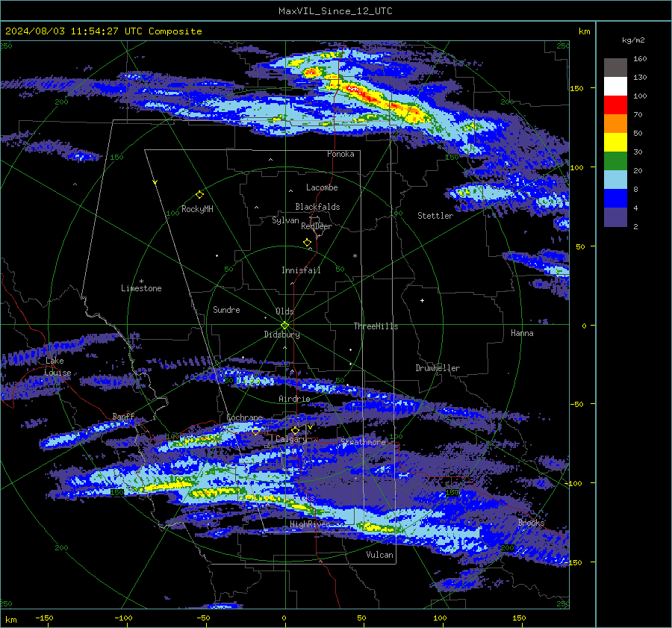The width and height of the screenshot is (672, 628).
Task: Click the RockyMH map label
Action: [x=197, y=209]
